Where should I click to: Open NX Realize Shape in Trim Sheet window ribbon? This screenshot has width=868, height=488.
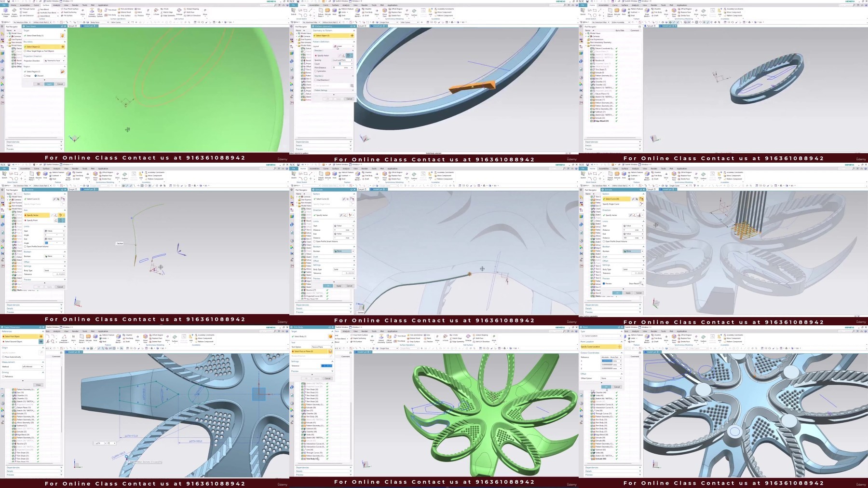point(6,12)
